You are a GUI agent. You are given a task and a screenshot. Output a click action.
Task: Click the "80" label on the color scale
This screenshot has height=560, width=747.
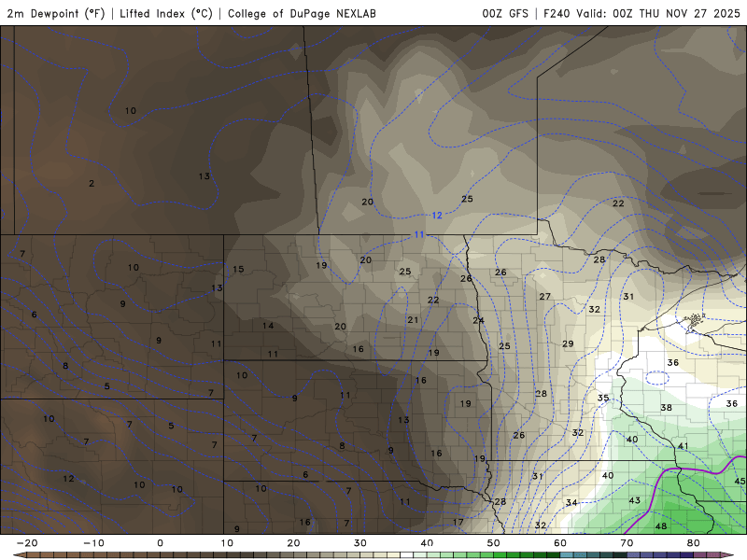coord(694,543)
